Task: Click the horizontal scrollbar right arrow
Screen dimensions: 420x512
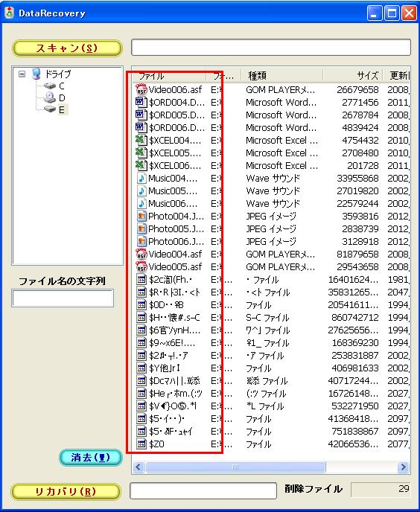Action: pyautogui.click(x=404, y=467)
